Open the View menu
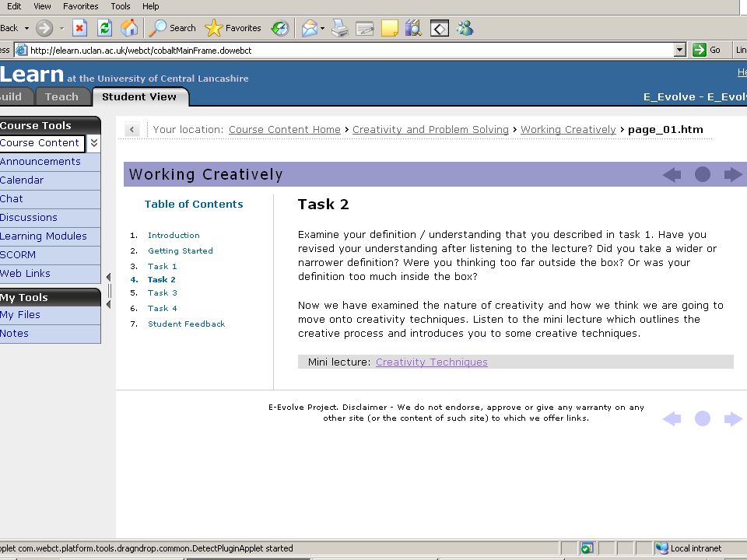This screenshot has width=747, height=560. (x=42, y=6)
